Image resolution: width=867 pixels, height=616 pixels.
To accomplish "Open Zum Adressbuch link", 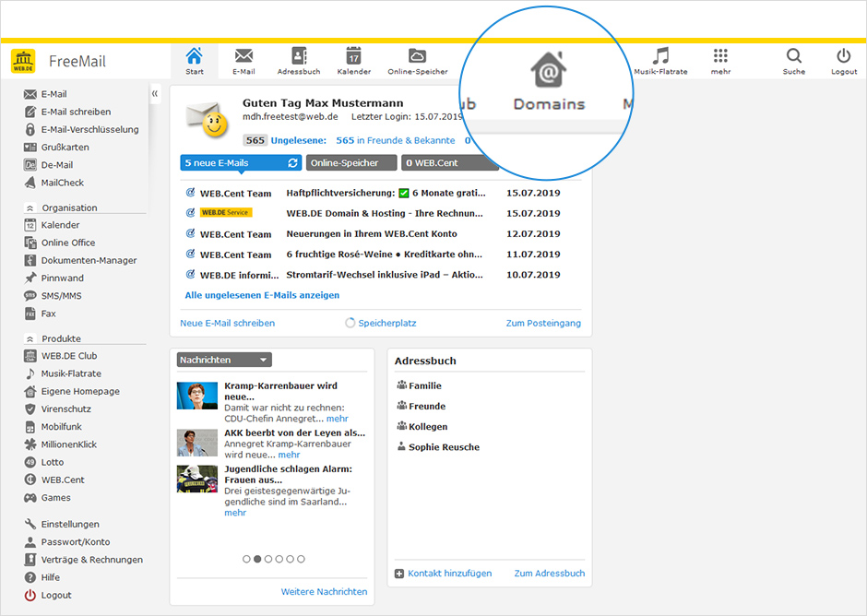I will [x=550, y=574].
